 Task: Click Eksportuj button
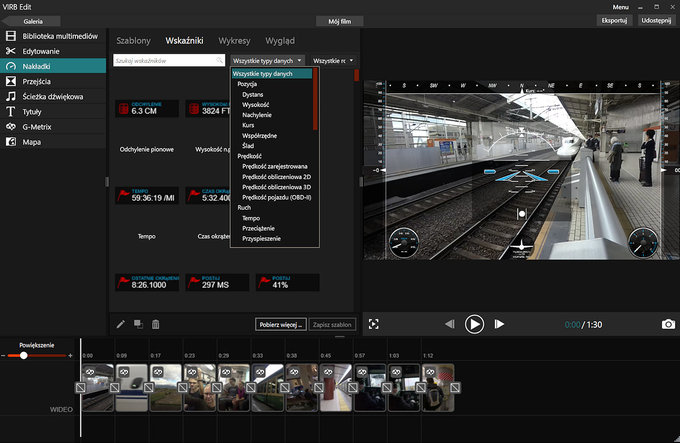[x=614, y=20]
